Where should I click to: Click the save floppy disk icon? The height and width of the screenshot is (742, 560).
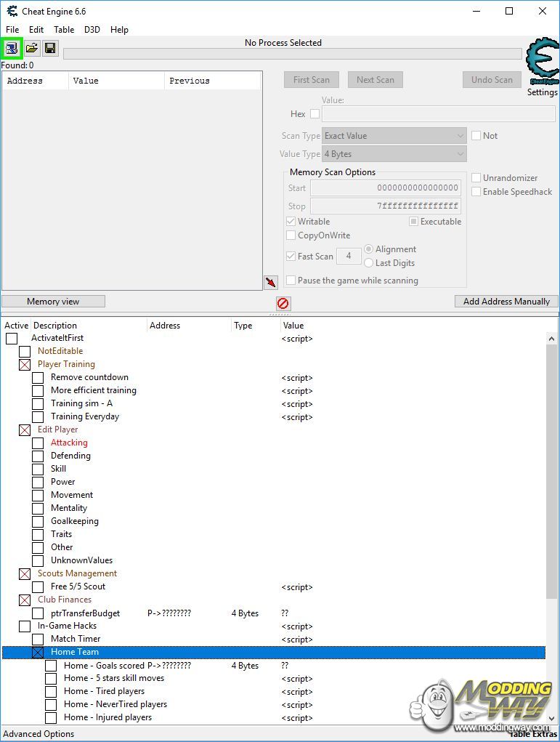click(x=50, y=49)
